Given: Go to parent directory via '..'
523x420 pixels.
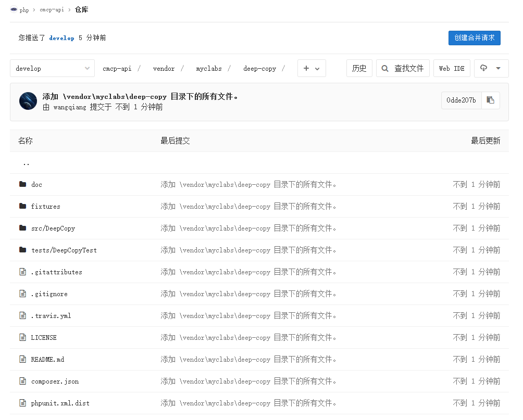Looking at the screenshot, I should click(x=26, y=163).
